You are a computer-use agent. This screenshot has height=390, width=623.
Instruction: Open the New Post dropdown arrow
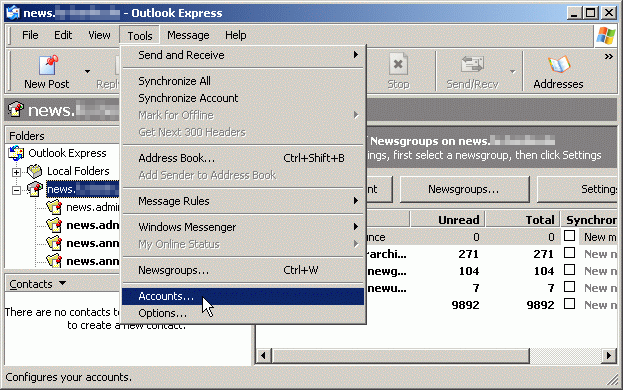tap(87, 71)
